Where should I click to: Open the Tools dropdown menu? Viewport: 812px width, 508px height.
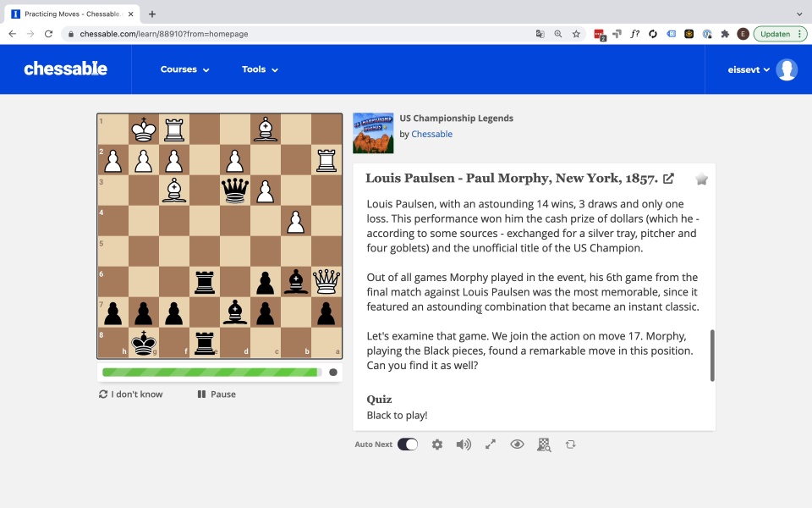[260, 69]
